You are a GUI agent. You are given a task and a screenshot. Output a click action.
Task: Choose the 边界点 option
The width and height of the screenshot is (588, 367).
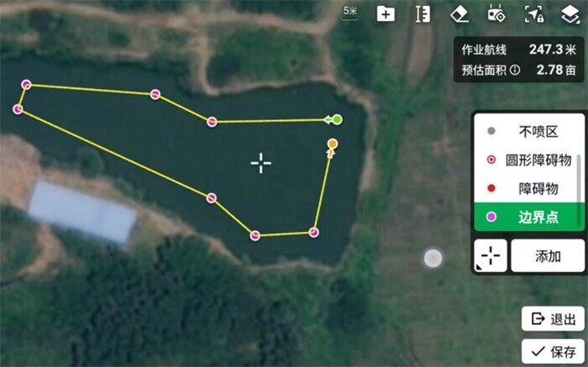coord(528,217)
